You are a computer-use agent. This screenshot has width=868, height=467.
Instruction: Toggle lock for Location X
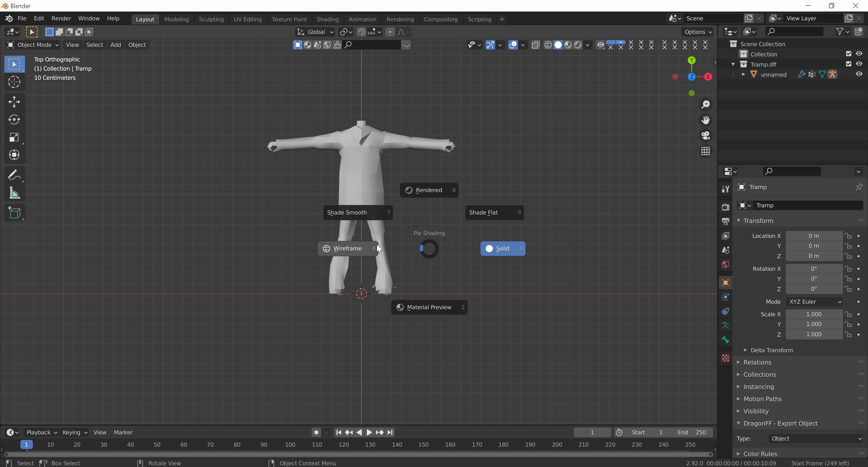(x=848, y=236)
